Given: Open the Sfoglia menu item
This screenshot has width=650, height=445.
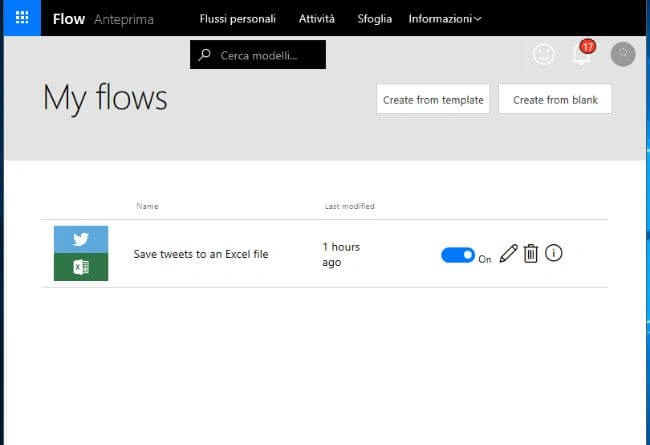Looking at the screenshot, I should click(375, 19).
